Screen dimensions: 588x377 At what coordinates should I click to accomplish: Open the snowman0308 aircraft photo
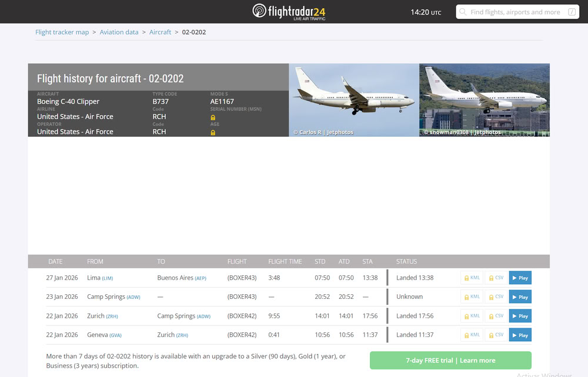(x=484, y=100)
